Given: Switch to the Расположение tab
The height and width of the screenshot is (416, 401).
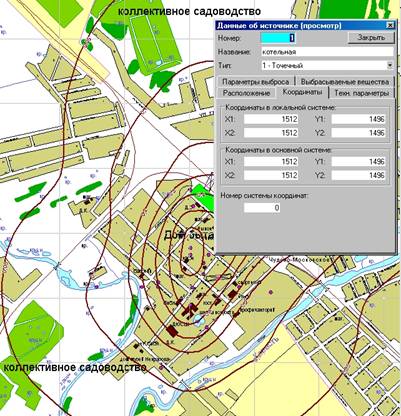Looking at the screenshot, I should tap(246, 93).
